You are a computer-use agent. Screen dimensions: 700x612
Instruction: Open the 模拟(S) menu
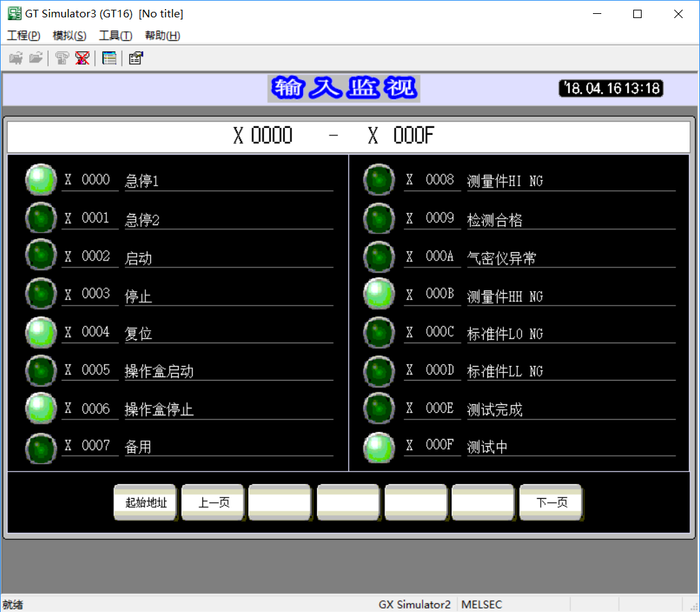tap(70, 36)
